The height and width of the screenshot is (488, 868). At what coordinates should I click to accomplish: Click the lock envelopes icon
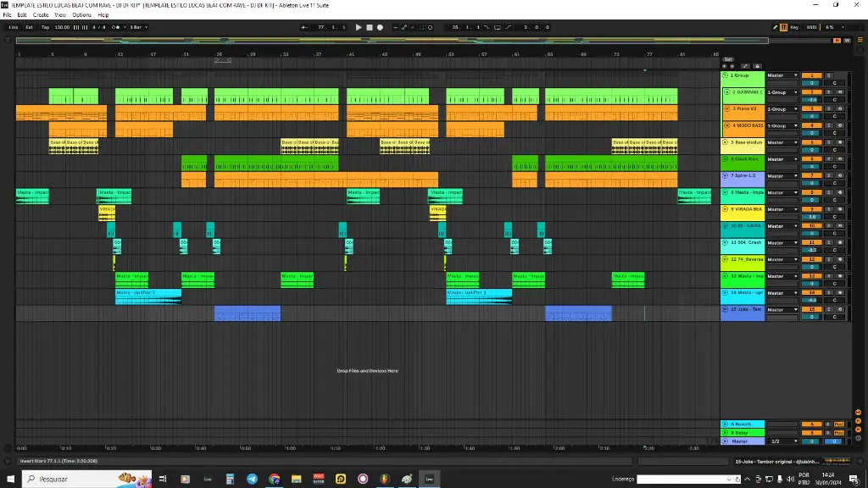[757, 66]
